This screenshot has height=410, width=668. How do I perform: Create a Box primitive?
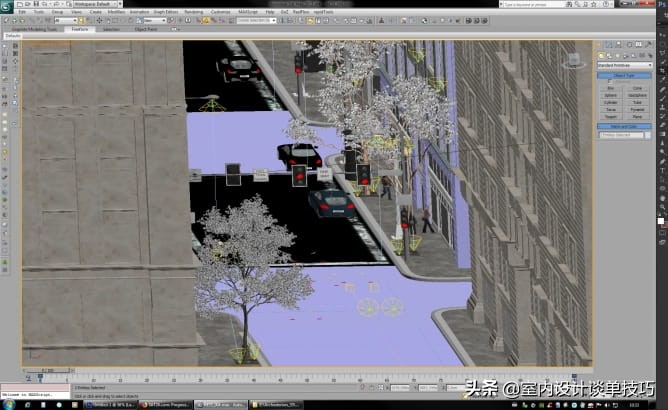point(610,88)
